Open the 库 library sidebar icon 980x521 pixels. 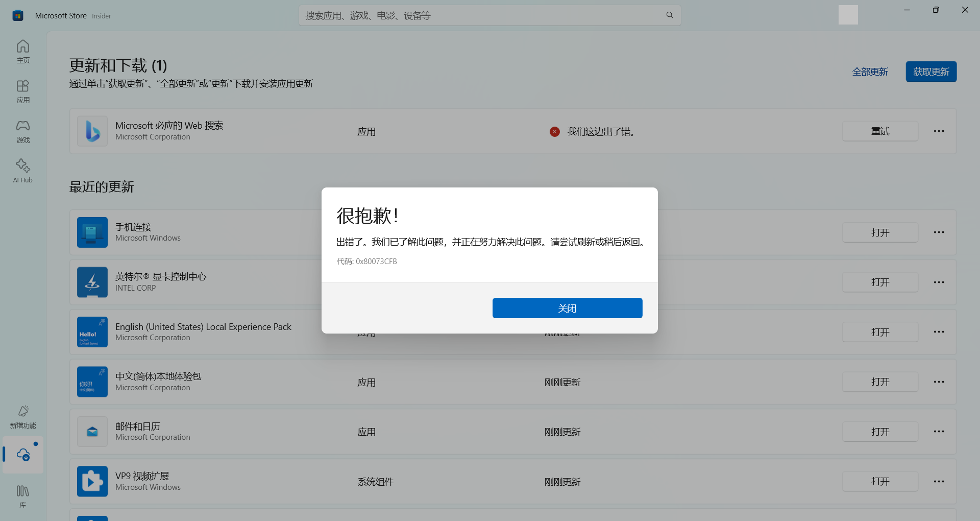[23, 496]
